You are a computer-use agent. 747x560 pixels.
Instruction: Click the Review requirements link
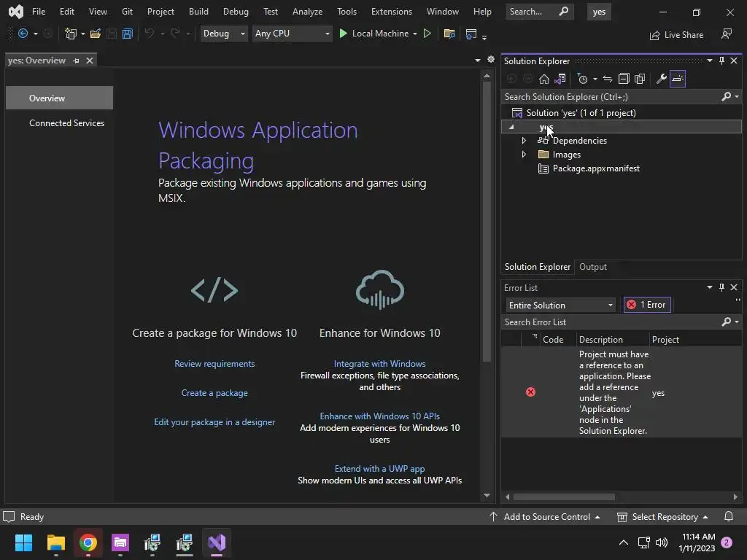pos(214,363)
